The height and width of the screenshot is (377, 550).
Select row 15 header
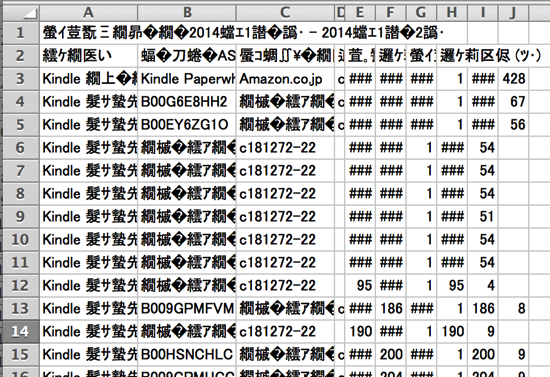click(21, 354)
